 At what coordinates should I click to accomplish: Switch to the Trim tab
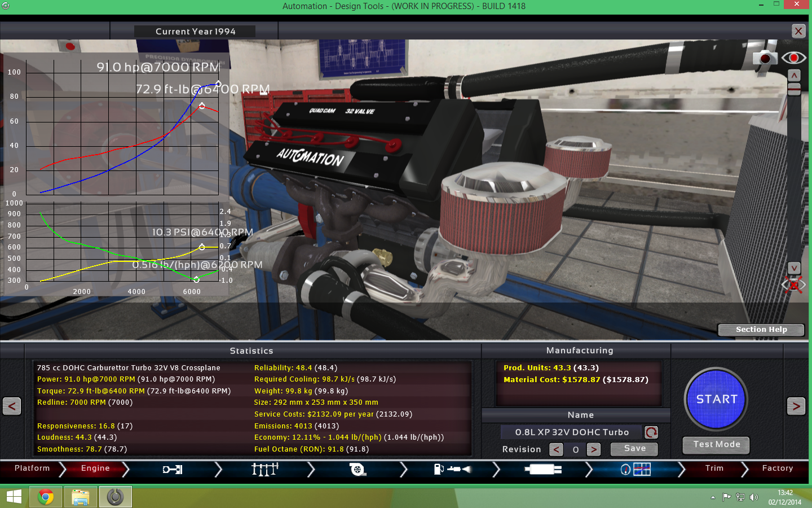[714, 468]
